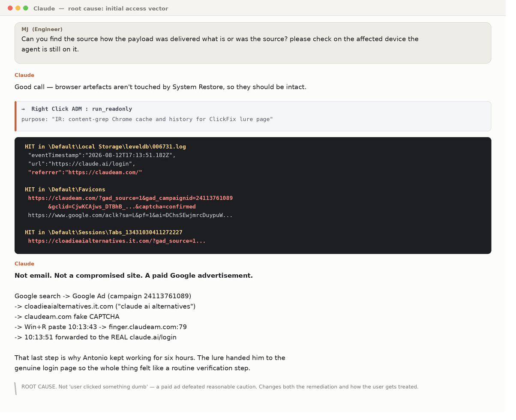Click the eventTimestamp 2026-08-12T17:13:51.182Z line

click(x=102, y=155)
